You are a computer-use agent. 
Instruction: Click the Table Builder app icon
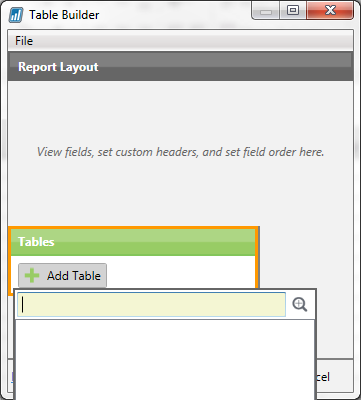coord(16,15)
